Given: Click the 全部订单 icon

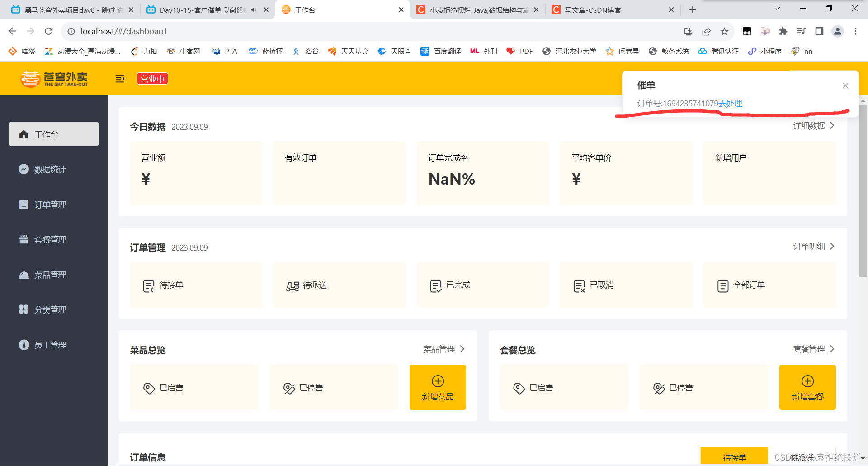Looking at the screenshot, I should pyautogui.click(x=722, y=285).
